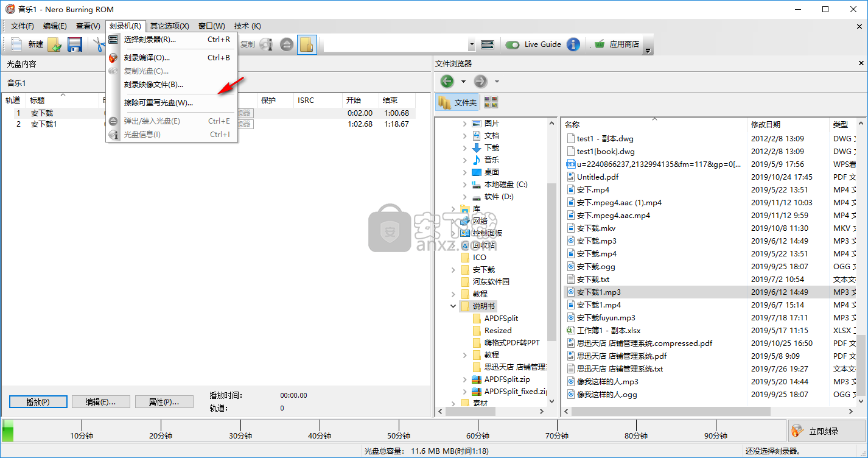Open the blue info icon in the toolbar

(x=573, y=44)
